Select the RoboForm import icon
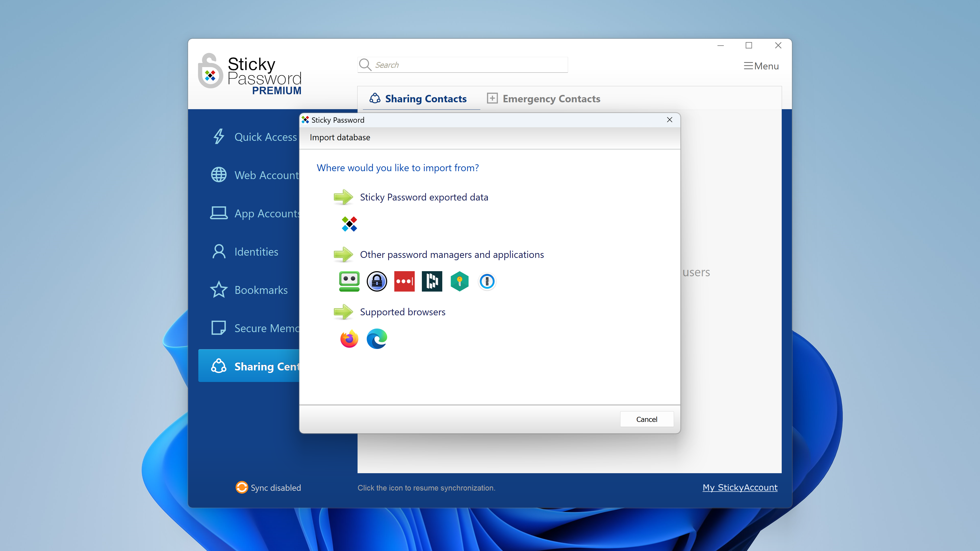Screen dimensions: 980x551 (x=349, y=281)
